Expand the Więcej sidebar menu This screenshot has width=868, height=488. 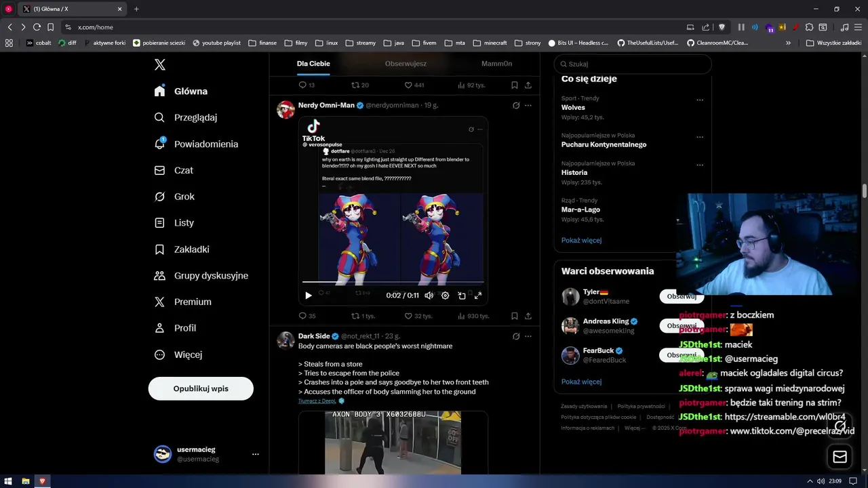point(178,354)
